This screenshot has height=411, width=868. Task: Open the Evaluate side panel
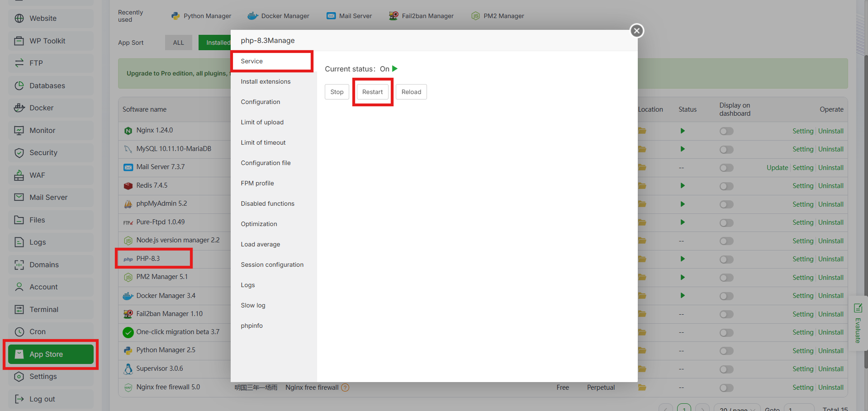pos(858,324)
